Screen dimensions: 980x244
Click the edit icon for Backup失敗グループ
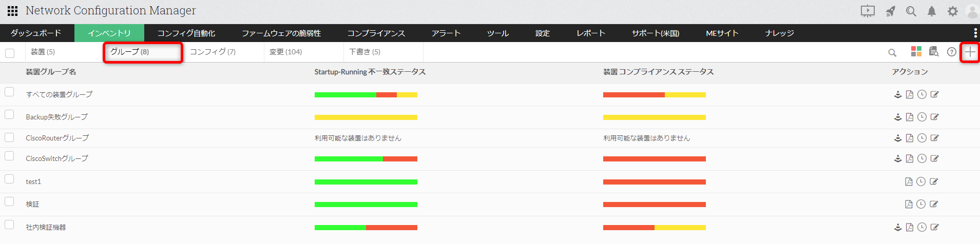934,117
